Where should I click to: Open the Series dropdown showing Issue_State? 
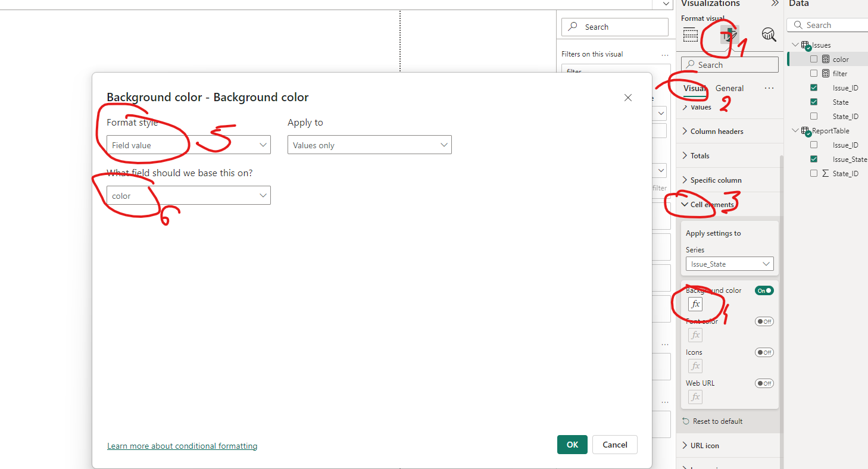pyautogui.click(x=730, y=264)
